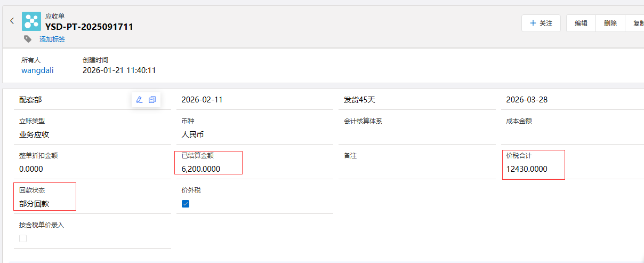Select the record title YSD-PT-2025091711
Screen dimensions: 644x263
pyautogui.click(x=89, y=27)
